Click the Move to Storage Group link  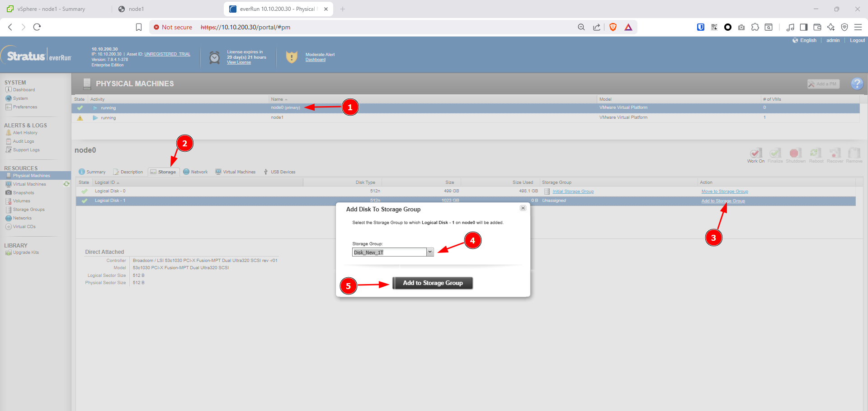pyautogui.click(x=724, y=191)
